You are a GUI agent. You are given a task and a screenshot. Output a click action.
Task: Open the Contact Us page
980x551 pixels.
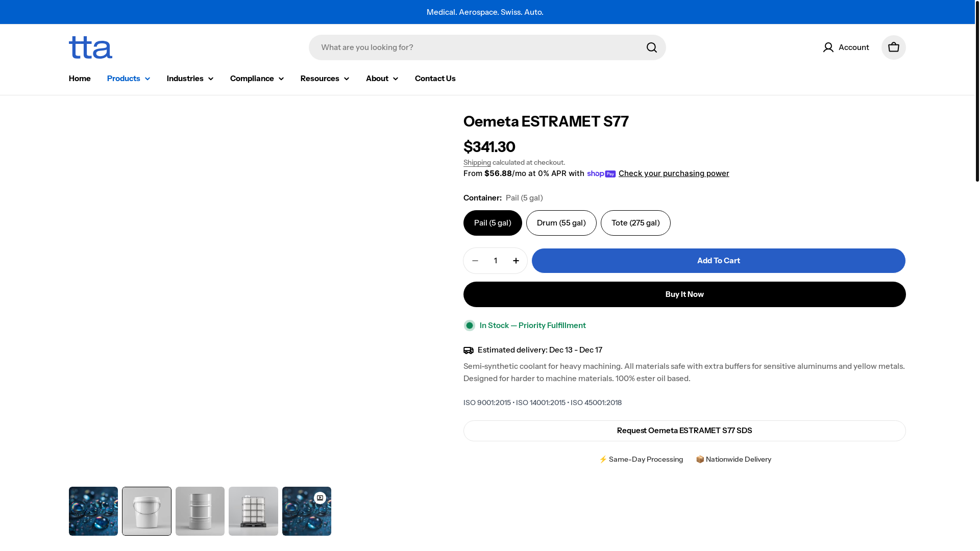point(435,79)
